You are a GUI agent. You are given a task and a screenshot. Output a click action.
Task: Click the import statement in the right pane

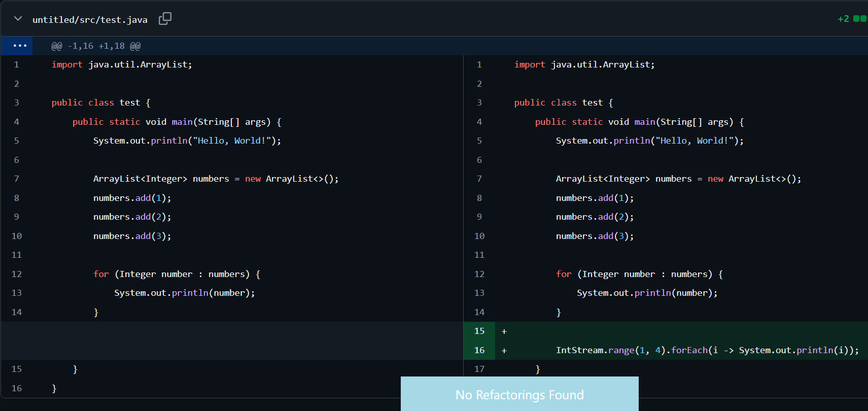[x=584, y=64]
